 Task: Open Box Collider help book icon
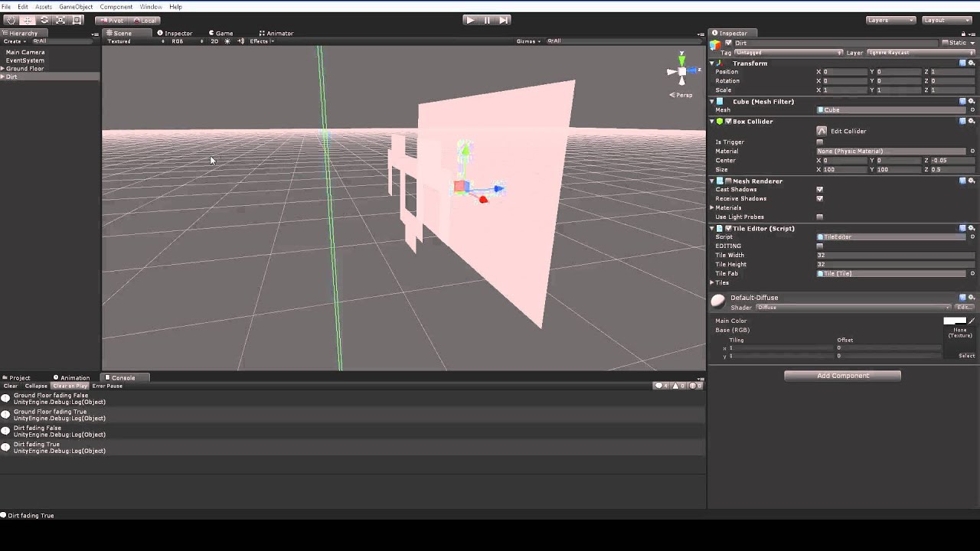963,121
